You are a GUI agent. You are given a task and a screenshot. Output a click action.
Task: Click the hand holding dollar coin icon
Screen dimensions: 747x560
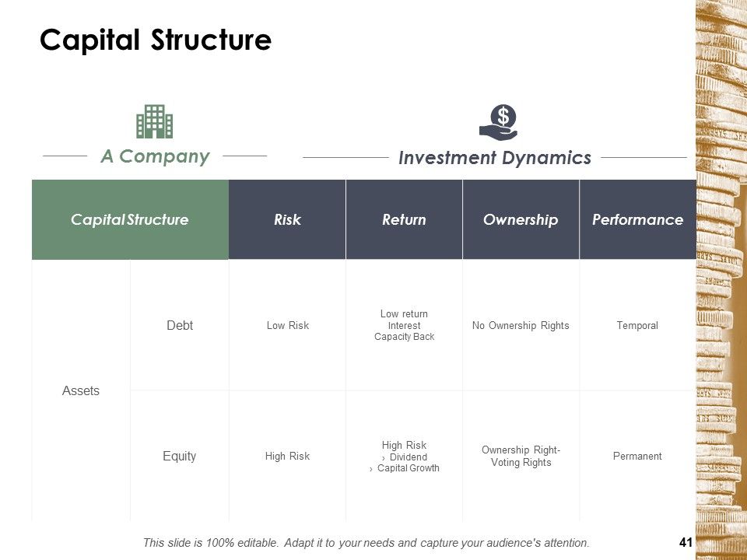[499, 122]
